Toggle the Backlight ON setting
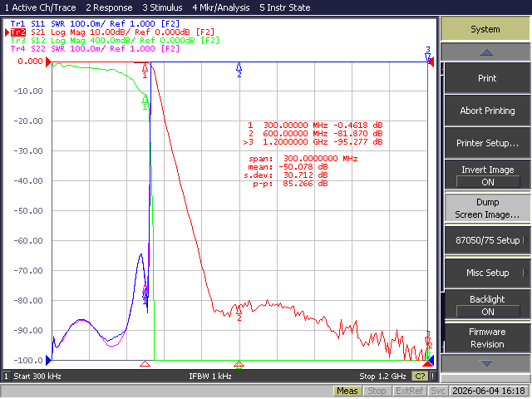 point(487,305)
